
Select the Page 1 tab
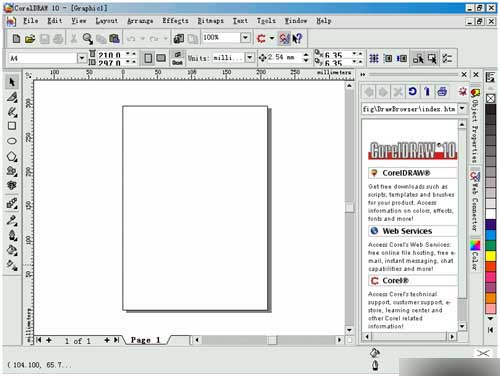[x=146, y=340]
